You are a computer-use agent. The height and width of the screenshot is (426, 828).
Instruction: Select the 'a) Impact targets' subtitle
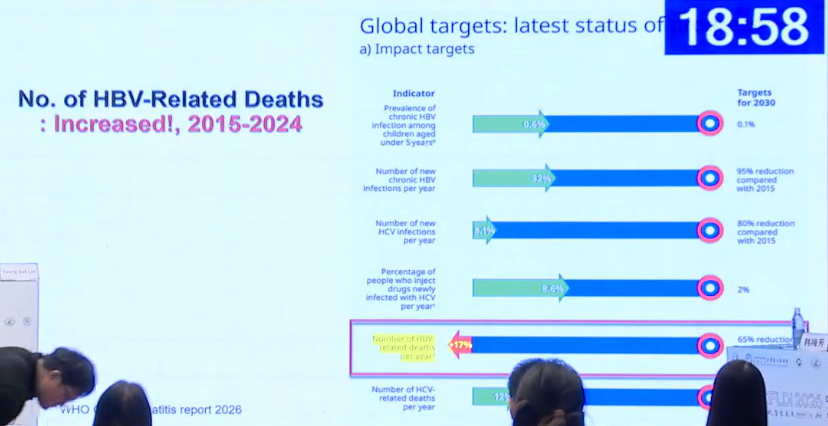(417, 49)
